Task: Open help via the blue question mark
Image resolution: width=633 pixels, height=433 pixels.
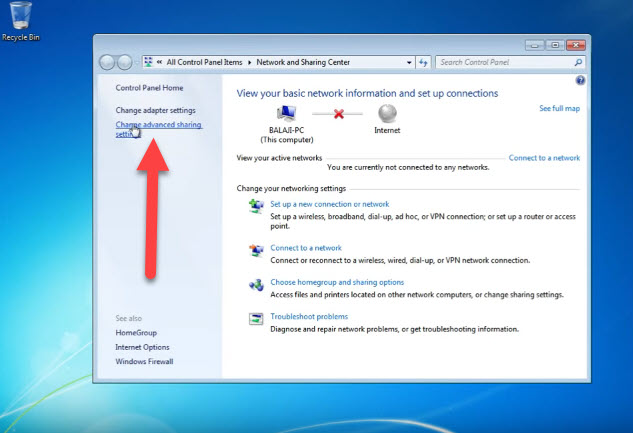Action: 580,80
